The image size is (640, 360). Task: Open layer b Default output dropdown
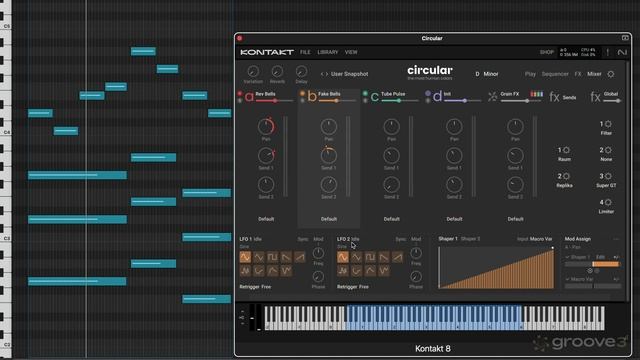(x=329, y=219)
